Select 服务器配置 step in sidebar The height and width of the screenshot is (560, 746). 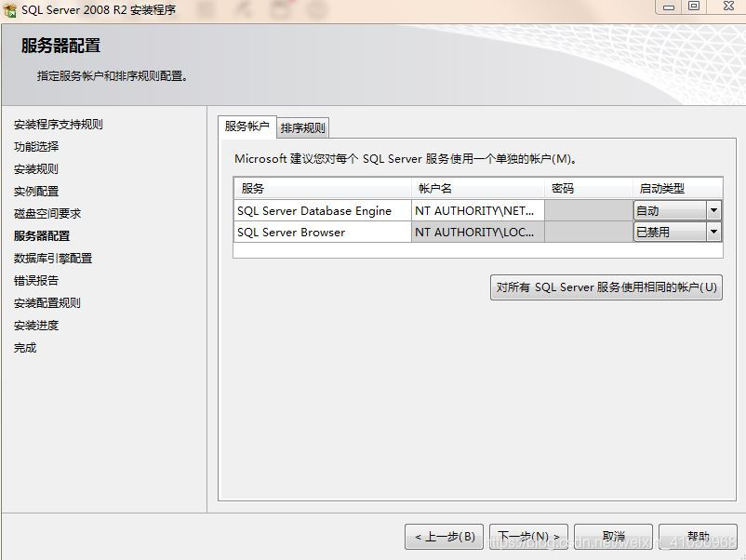coord(42,236)
